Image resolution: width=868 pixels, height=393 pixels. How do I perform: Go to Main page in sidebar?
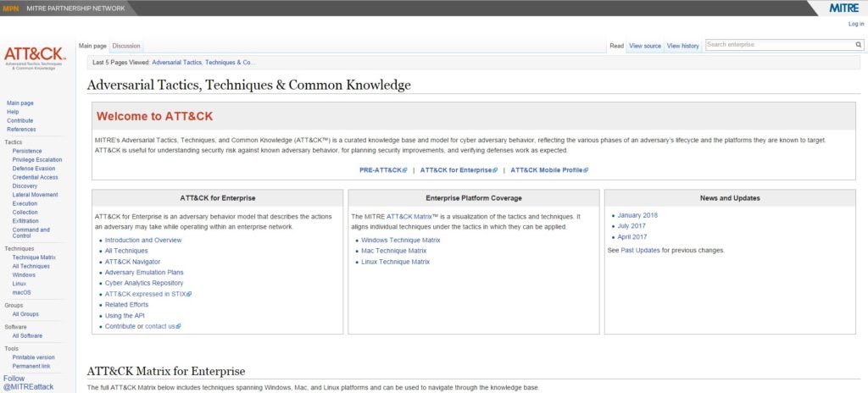[x=20, y=103]
